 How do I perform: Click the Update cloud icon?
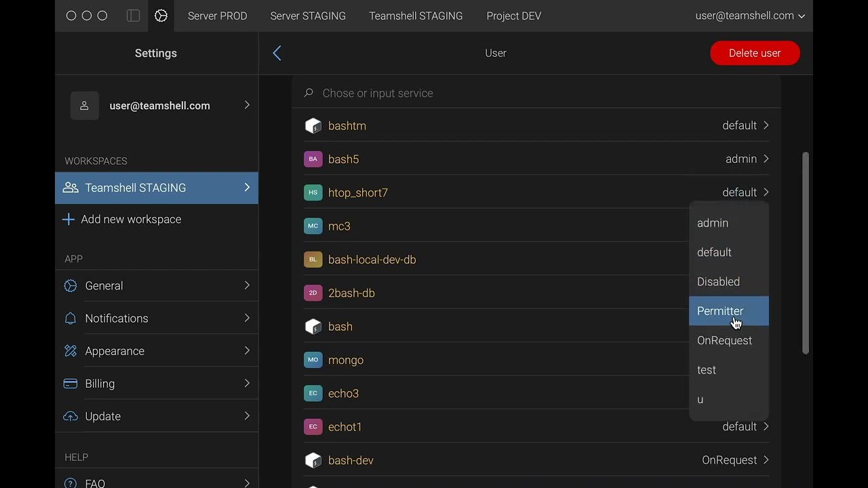point(71,416)
